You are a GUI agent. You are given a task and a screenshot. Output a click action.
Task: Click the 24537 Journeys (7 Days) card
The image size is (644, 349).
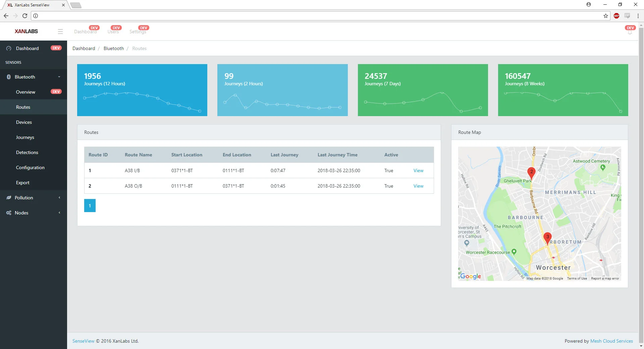tap(423, 90)
